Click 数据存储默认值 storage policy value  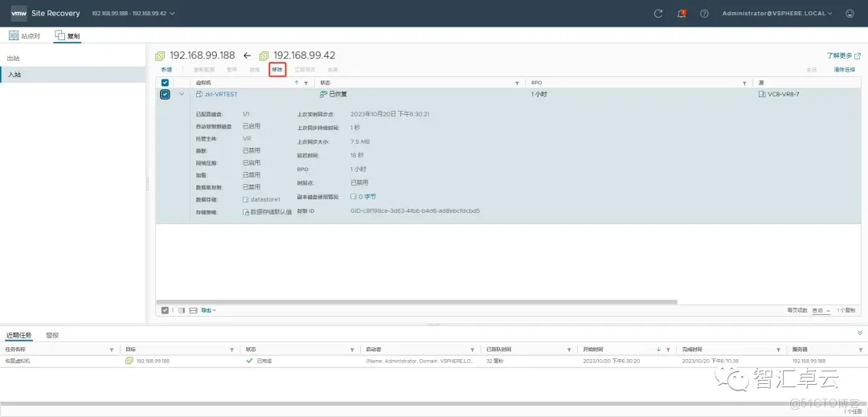tap(272, 212)
